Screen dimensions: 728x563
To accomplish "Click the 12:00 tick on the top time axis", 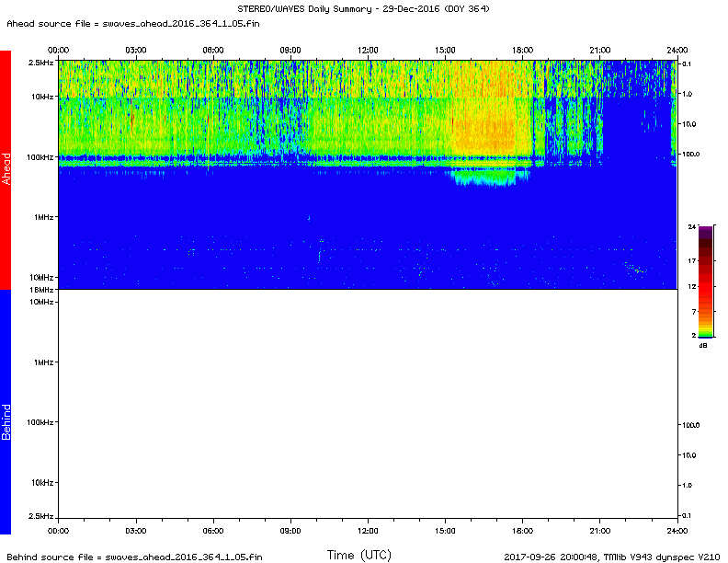I will click(368, 49).
